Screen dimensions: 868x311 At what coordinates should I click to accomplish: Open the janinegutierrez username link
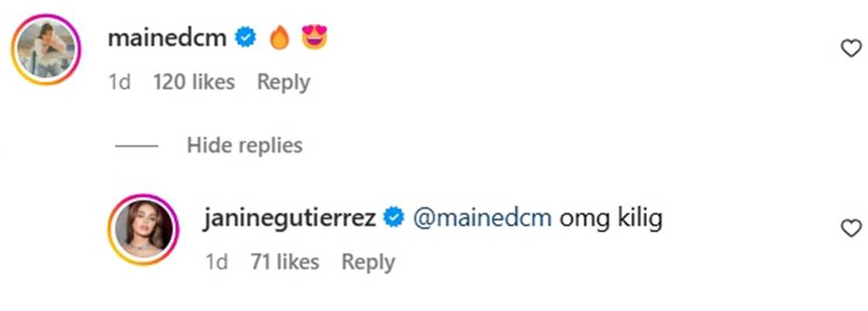(x=290, y=219)
